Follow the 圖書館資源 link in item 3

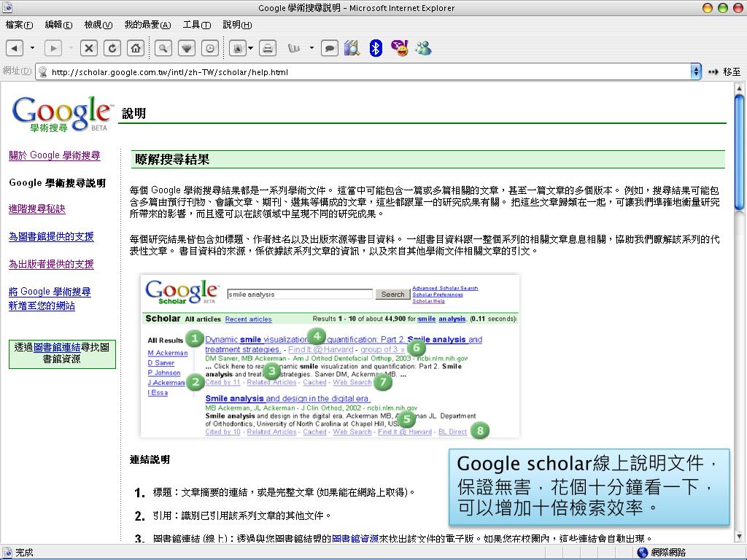pos(355,539)
